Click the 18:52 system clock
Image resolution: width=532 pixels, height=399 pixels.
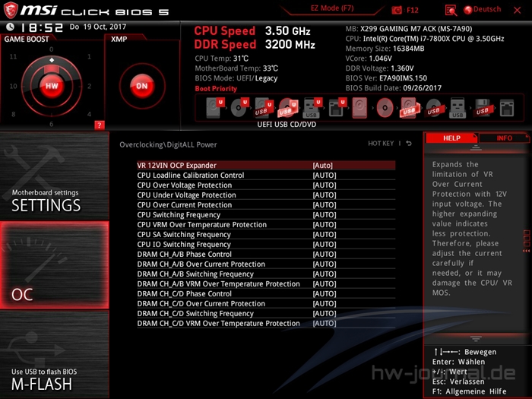42,27
